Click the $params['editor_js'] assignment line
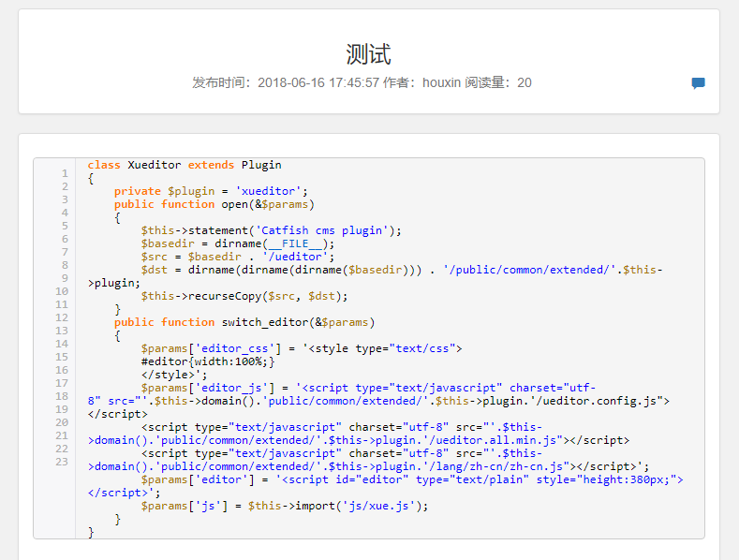 point(368,388)
